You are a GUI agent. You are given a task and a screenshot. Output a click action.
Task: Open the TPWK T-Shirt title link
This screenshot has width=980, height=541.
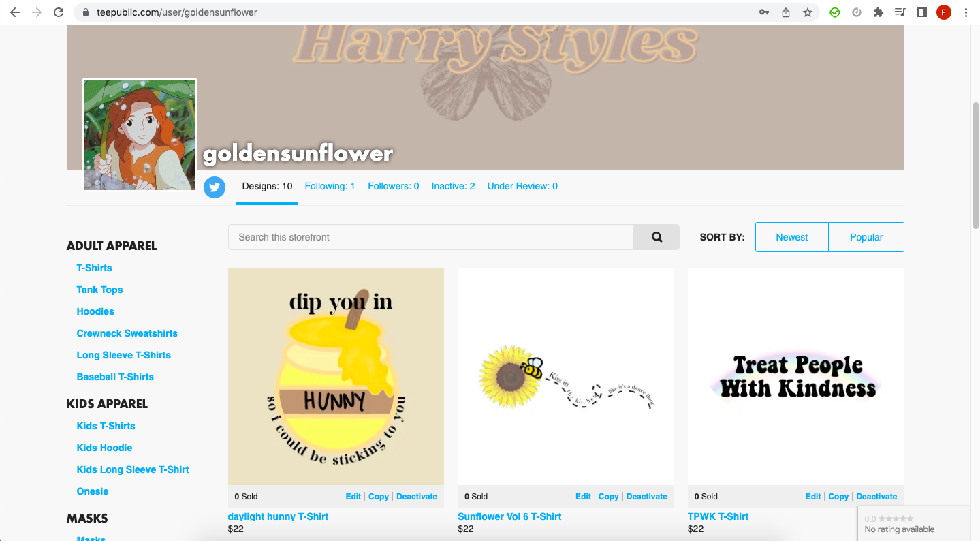(718, 516)
